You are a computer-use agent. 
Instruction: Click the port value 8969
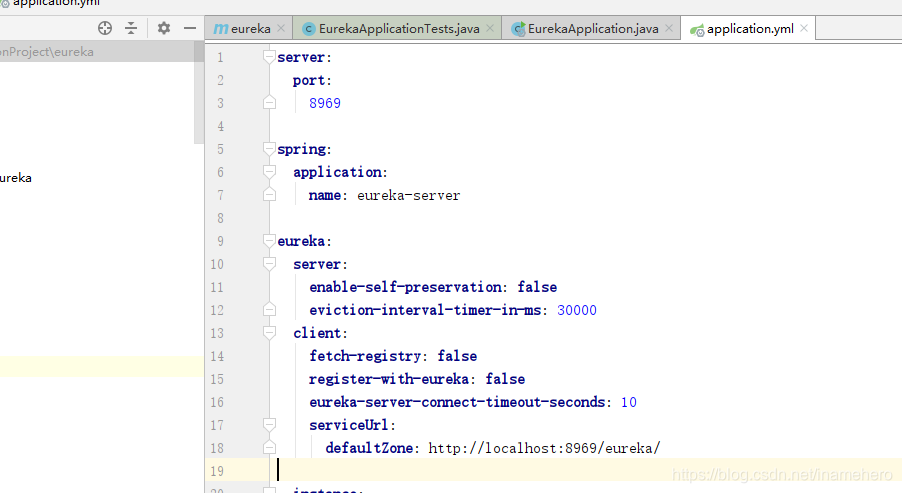tap(324, 103)
